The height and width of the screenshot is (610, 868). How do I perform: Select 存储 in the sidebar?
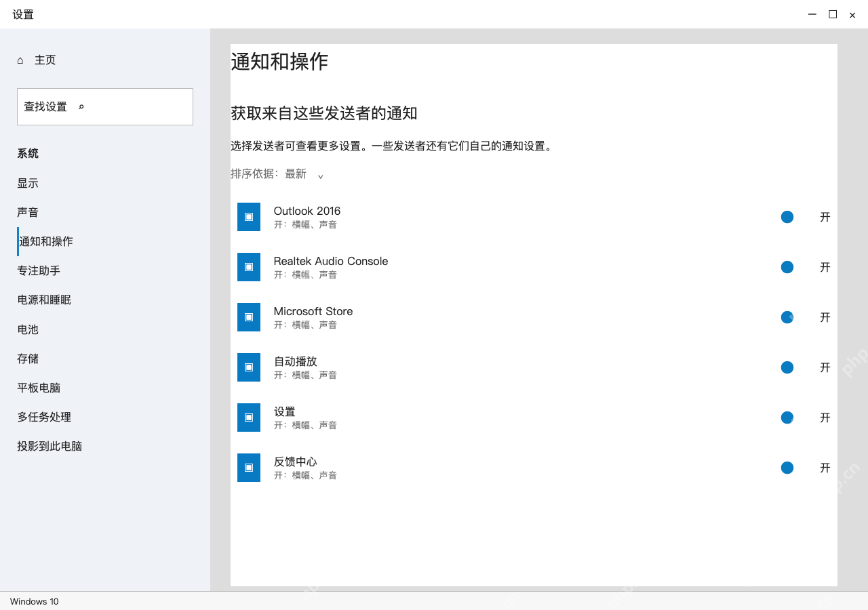click(x=28, y=359)
